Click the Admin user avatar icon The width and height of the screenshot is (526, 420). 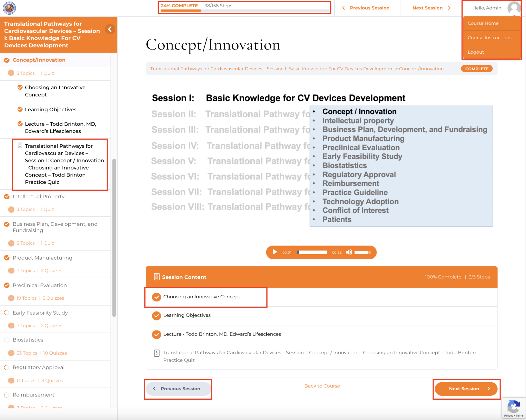pos(514,8)
